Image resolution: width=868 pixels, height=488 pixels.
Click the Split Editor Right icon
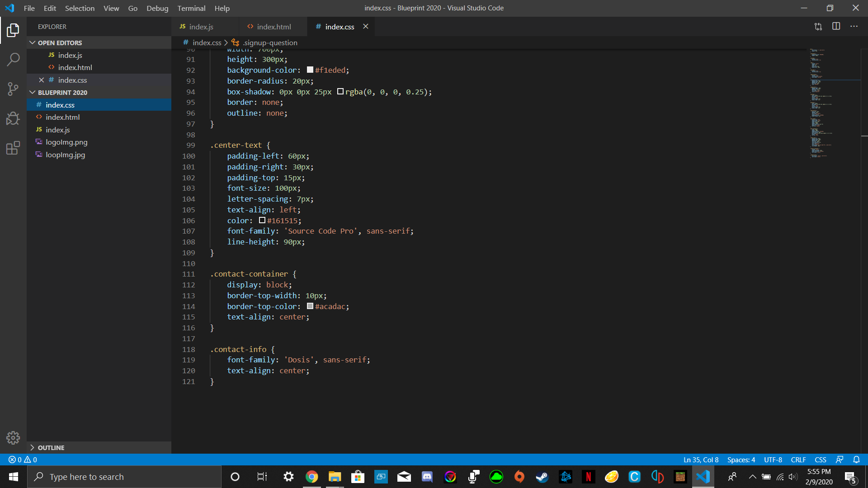pyautogui.click(x=836, y=26)
